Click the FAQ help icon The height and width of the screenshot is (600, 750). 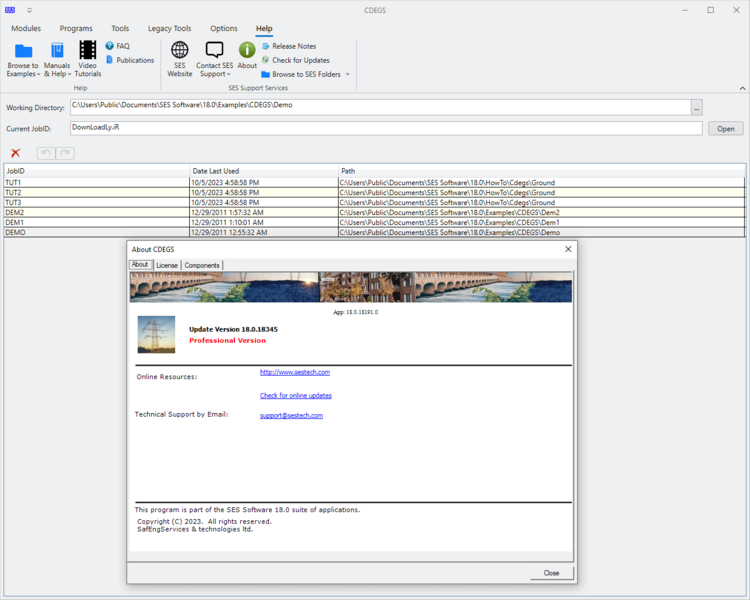pos(110,46)
